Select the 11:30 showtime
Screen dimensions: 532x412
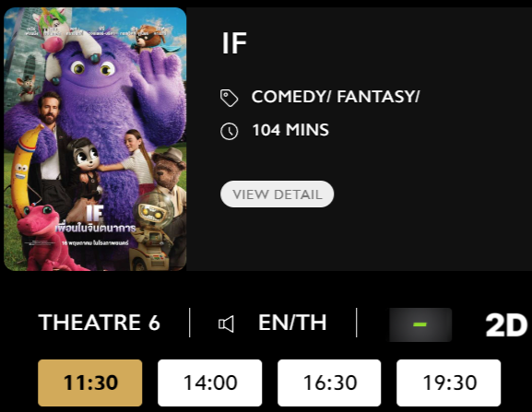pyautogui.click(x=90, y=383)
